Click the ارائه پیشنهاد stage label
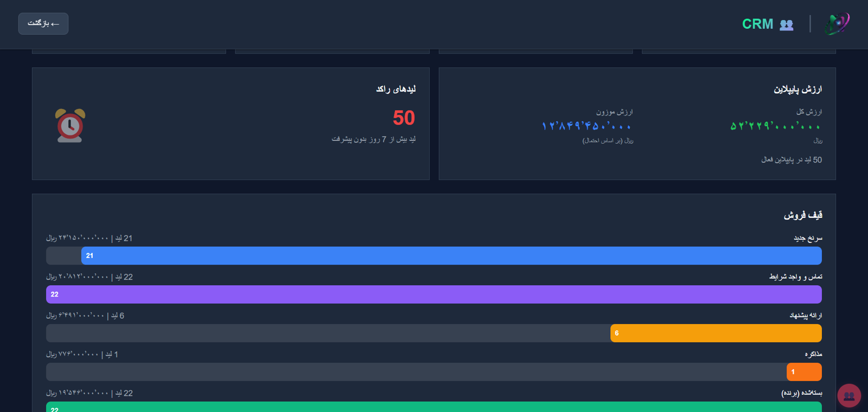Image resolution: width=868 pixels, height=412 pixels. pyautogui.click(x=806, y=316)
